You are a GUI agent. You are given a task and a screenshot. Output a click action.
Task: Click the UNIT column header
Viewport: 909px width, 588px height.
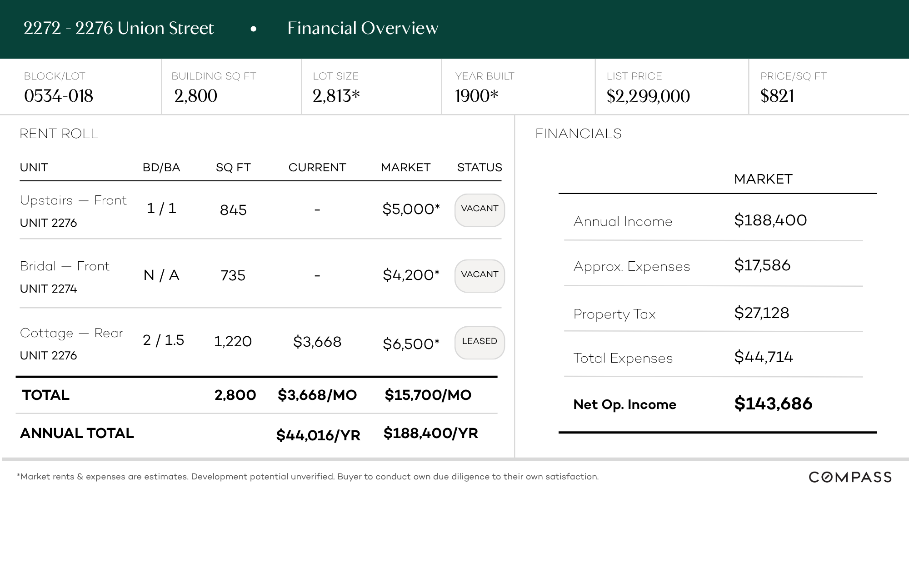pos(34,168)
